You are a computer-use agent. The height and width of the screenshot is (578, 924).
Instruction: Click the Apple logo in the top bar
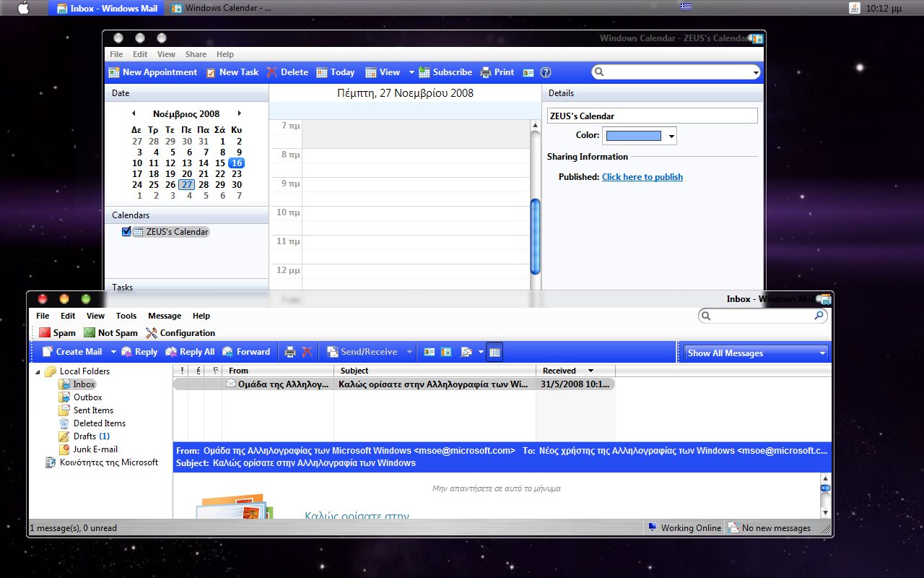(23, 8)
